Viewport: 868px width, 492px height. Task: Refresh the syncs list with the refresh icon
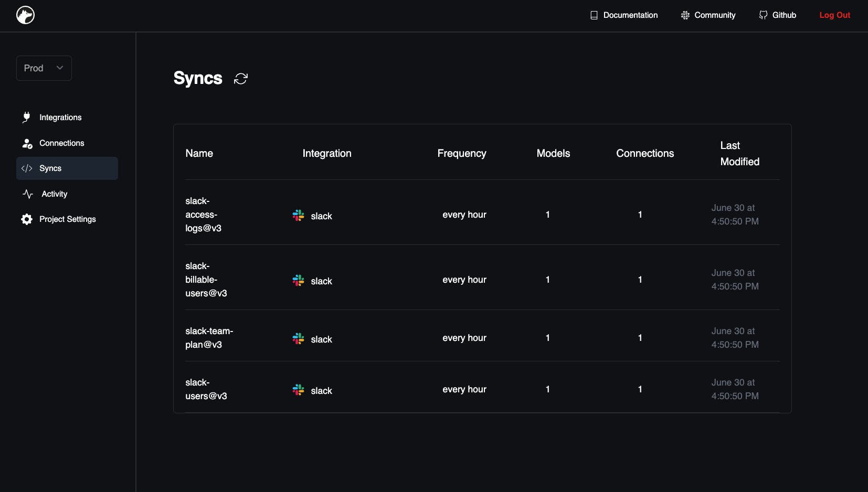(x=241, y=78)
